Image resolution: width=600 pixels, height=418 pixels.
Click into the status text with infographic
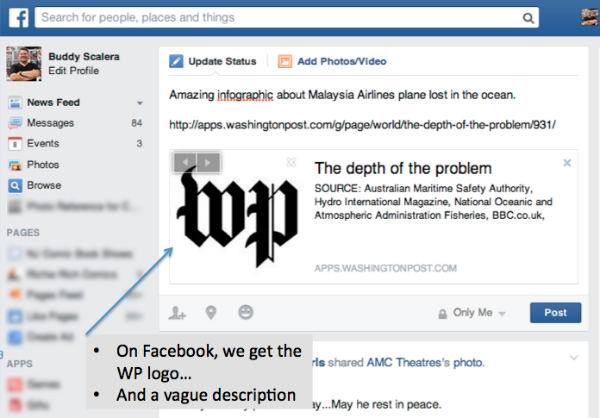click(342, 95)
